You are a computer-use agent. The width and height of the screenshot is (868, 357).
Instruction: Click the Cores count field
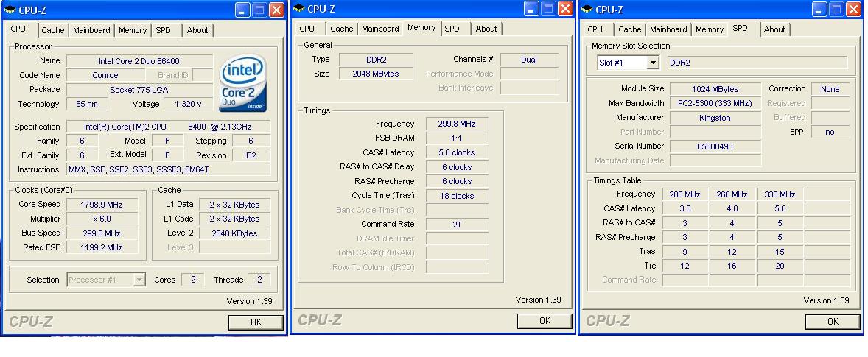point(193,280)
